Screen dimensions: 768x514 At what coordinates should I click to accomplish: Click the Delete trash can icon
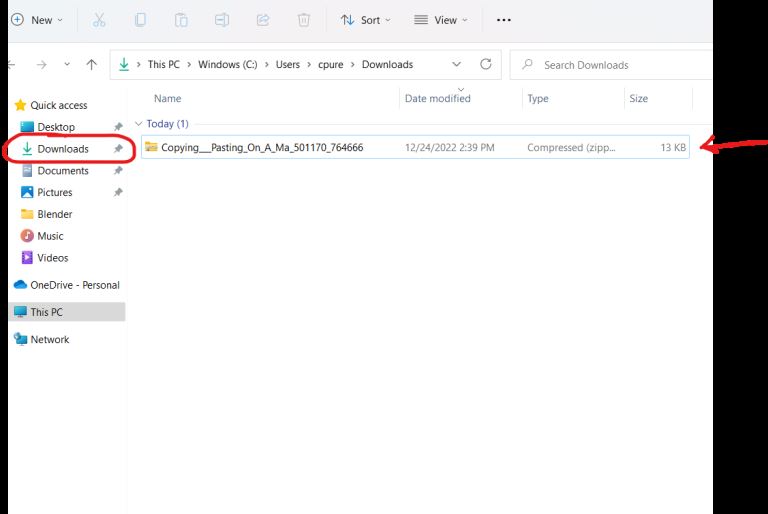tap(304, 20)
